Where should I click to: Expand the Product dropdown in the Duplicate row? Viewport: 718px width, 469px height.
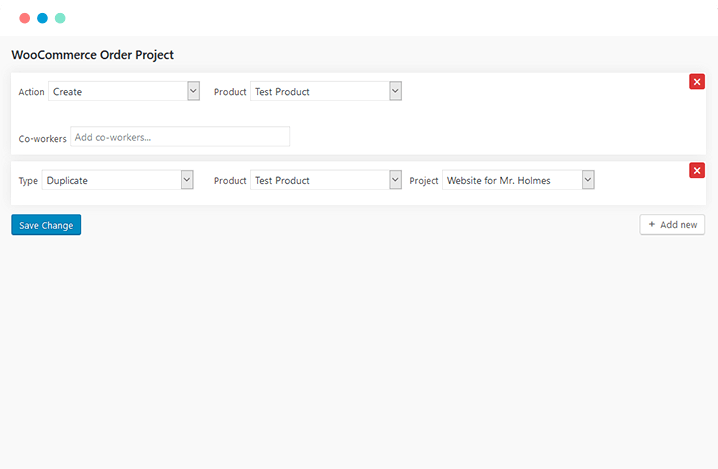[326, 180]
